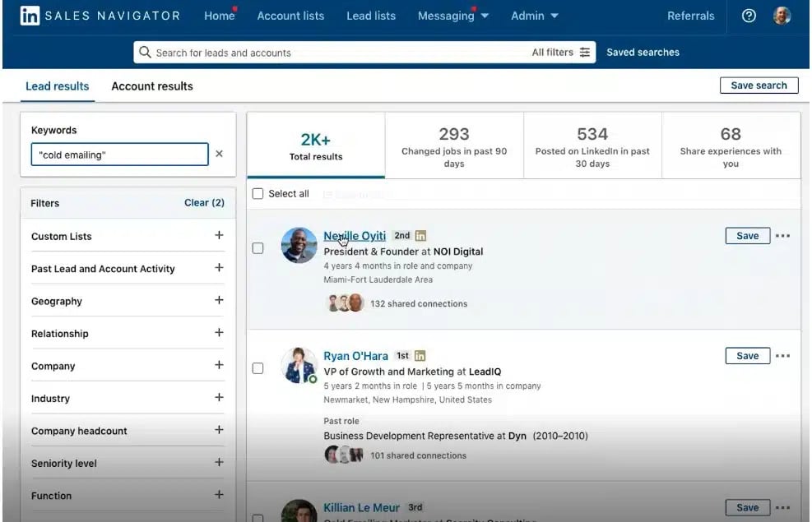The width and height of the screenshot is (812, 522).
Task: Open the help question mark icon
Action: tap(749, 16)
